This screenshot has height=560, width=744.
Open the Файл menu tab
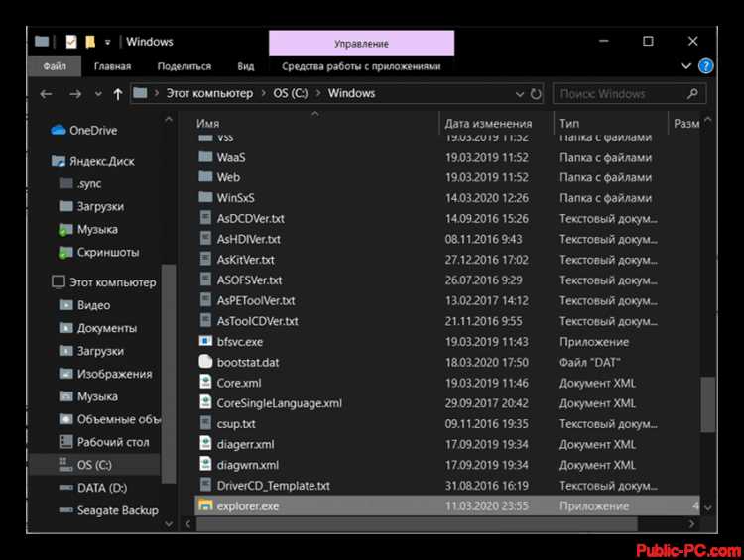(55, 66)
